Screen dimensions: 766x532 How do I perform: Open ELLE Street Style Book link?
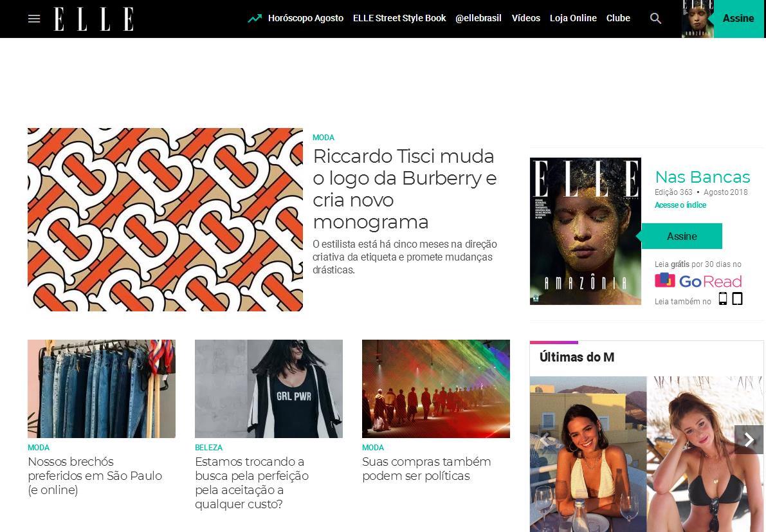pos(399,18)
